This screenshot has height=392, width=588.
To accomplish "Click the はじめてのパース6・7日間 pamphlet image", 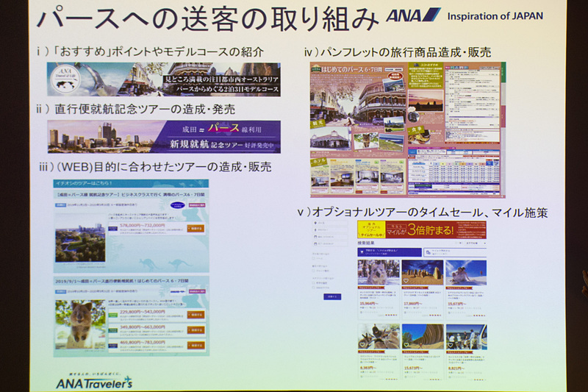I will pos(408,129).
